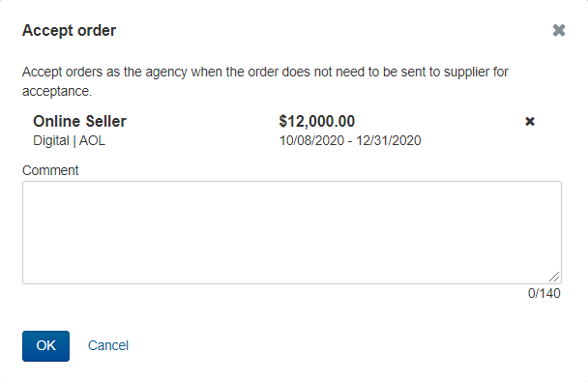
Task: Select the Online Seller supplier name
Action: pos(79,122)
